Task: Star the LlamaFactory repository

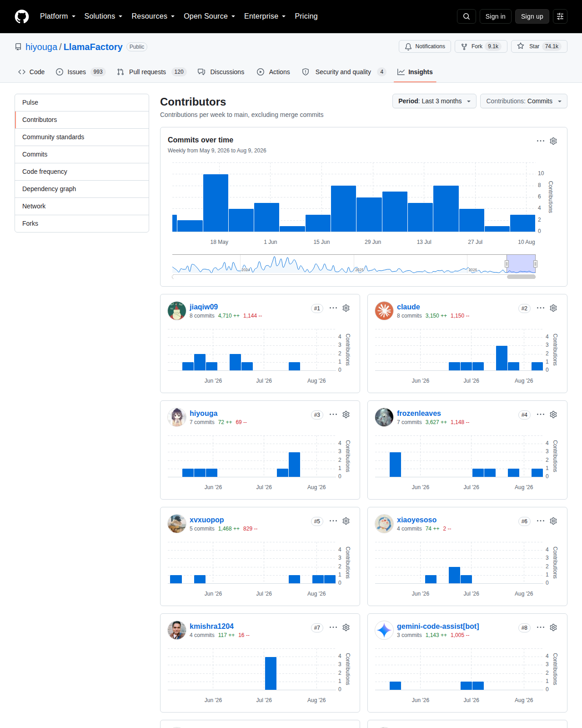Action: 539,46
